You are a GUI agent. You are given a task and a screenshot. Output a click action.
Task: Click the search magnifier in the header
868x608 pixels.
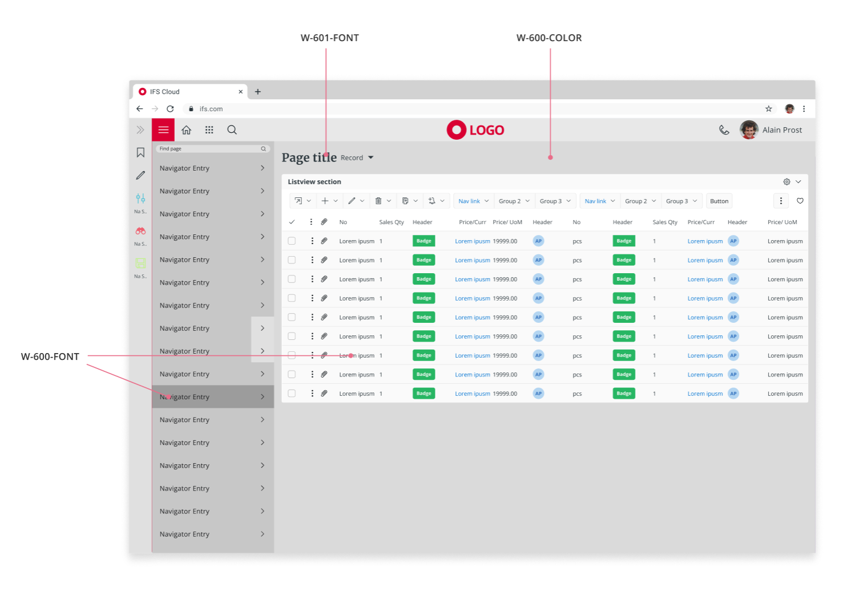tap(232, 130)
